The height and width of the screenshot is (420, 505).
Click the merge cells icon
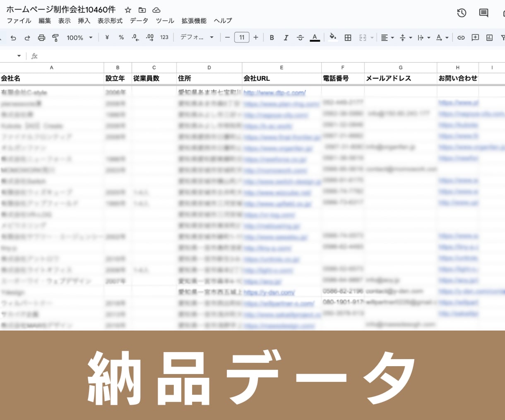(363, 38)
